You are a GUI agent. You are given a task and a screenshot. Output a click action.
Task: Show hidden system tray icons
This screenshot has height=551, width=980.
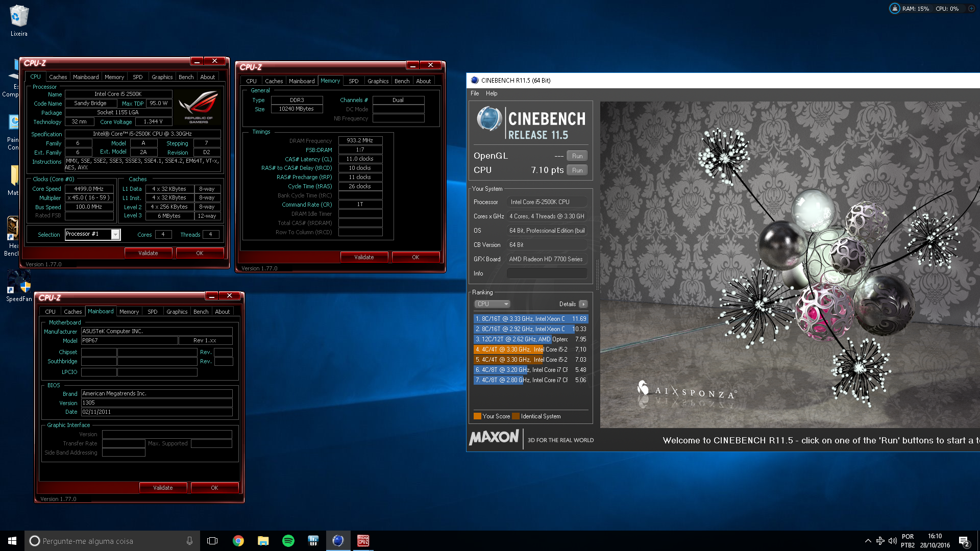(868, 541)
